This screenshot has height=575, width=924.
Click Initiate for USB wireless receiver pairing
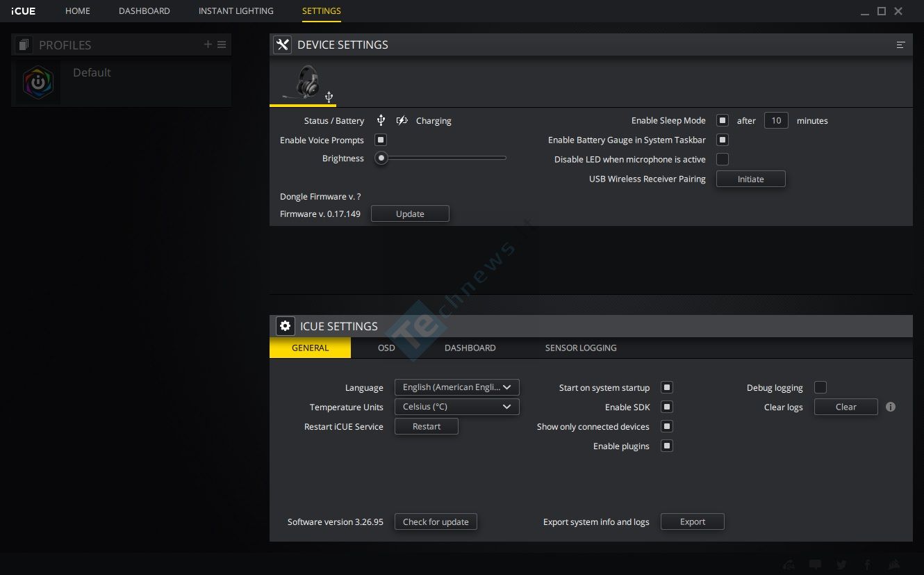[x=751, y=179]
